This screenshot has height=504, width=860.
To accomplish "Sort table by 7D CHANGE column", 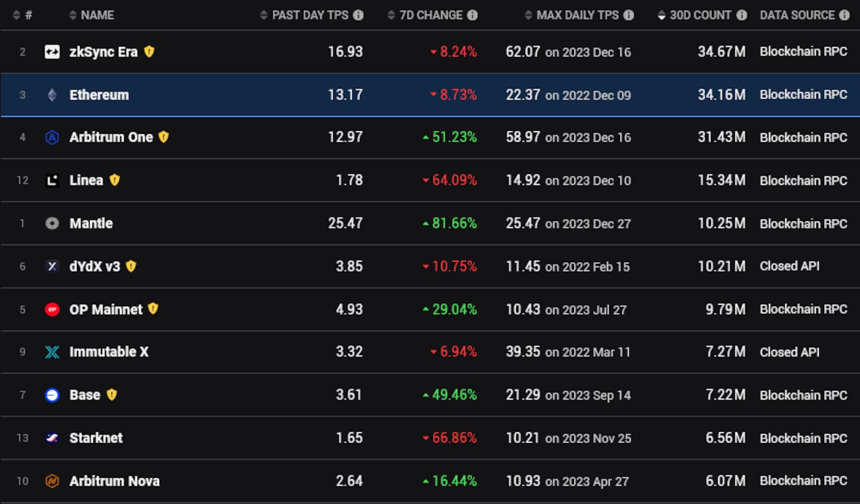I will click(425, 15).
